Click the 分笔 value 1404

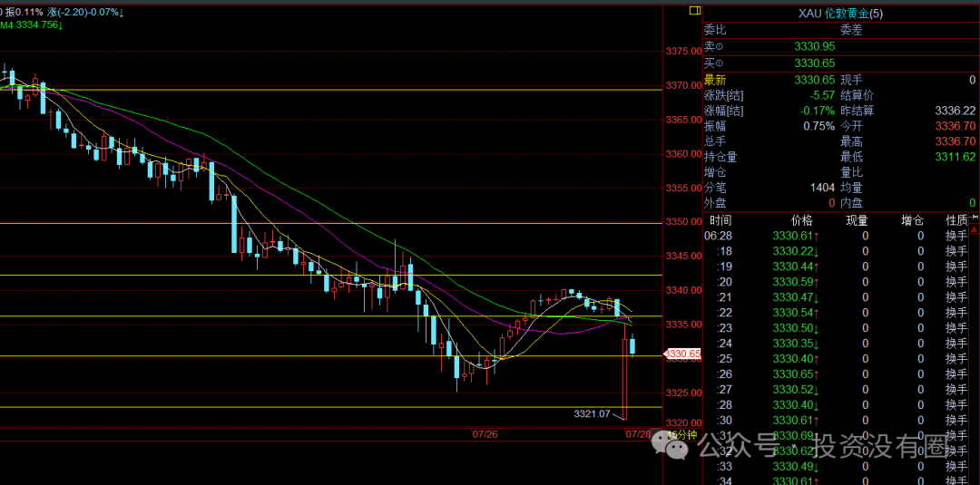tap(822, 188)
